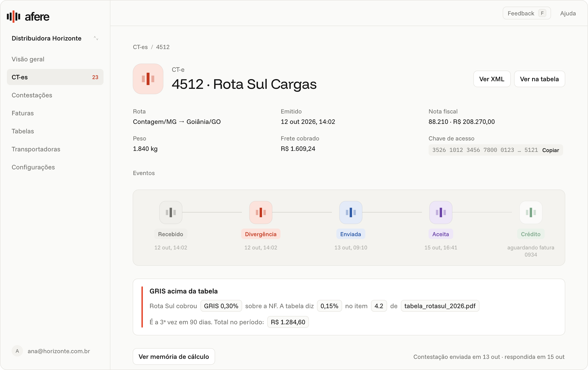Image resolution: width=588 pixels, height=370 pixels.
Task: Click the R$ 1.284,60 total chip
Action: point(288,322)
